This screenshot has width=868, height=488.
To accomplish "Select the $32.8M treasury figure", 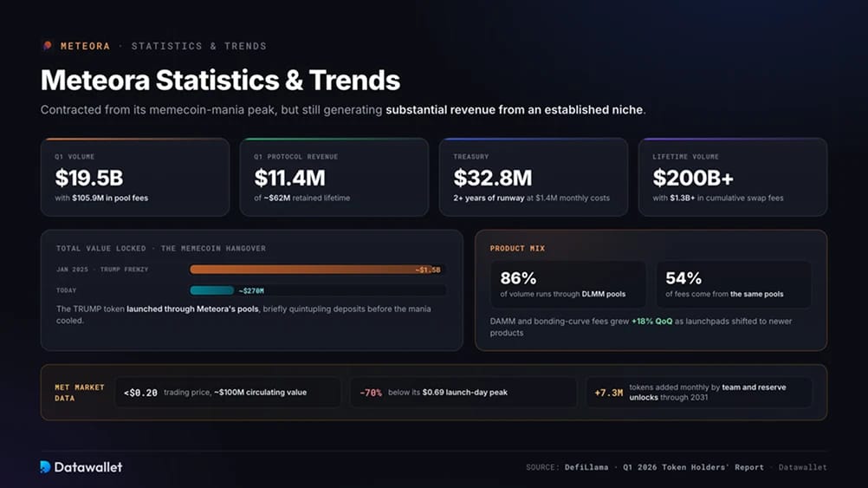I will [493, 178].
